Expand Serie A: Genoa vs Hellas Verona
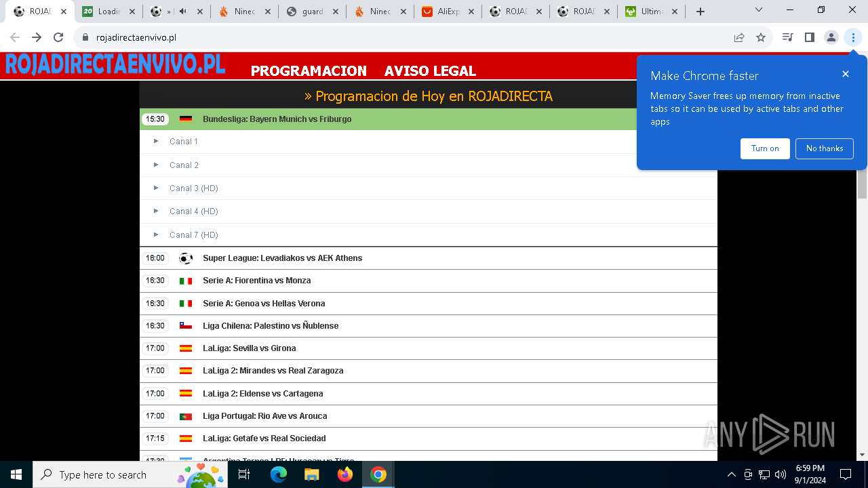Screen dimensions: 868x488 pyautogui.click(x=429, y=304)
